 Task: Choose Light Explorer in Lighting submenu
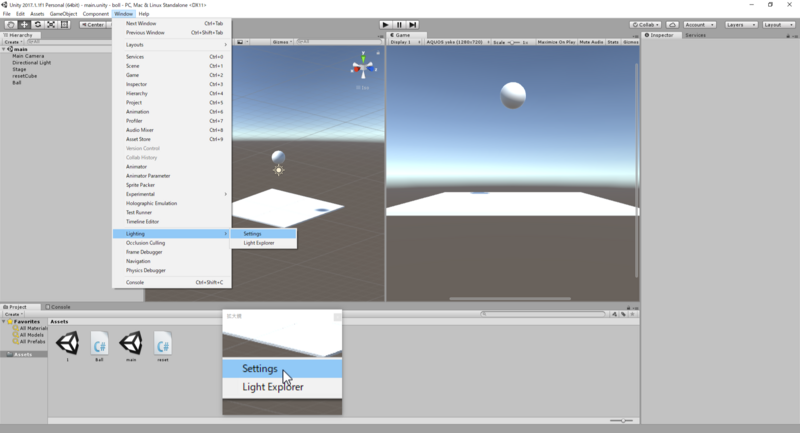[x=263, y=243]
